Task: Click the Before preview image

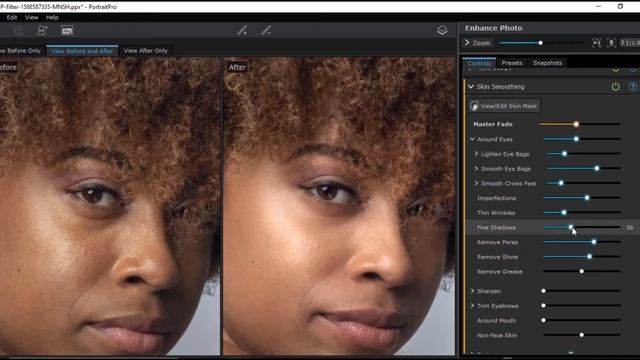Action: click(x=110, y=206)
